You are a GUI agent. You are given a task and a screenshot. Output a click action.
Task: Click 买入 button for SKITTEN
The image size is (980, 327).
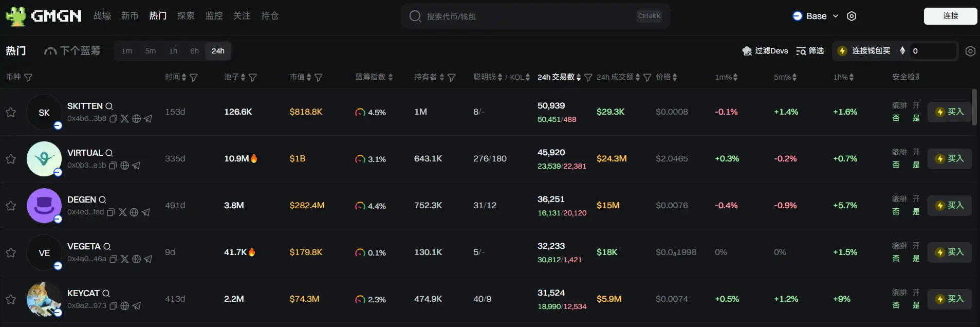(949, 112)
